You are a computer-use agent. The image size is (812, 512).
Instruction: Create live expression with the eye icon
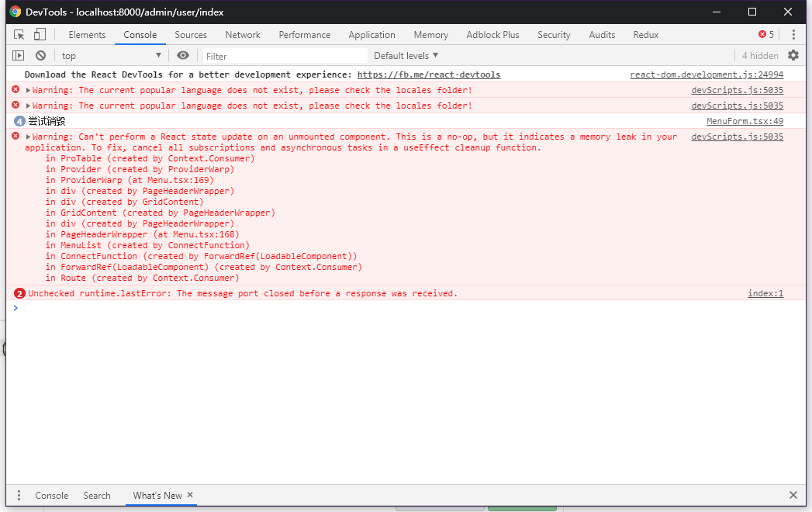pos(182,55)
